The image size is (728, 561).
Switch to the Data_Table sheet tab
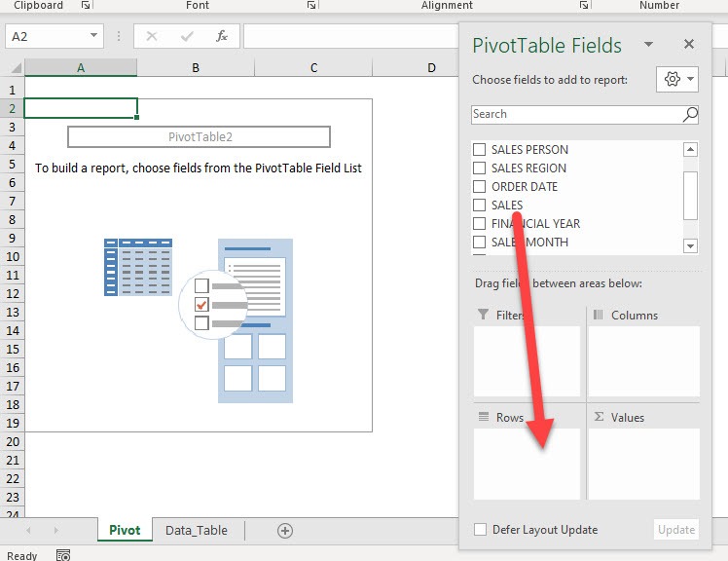[x=197, y=531]
